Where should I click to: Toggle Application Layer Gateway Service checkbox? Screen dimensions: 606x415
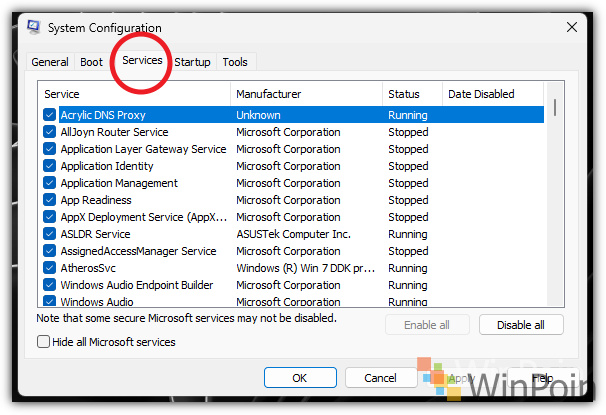(49, 149)
